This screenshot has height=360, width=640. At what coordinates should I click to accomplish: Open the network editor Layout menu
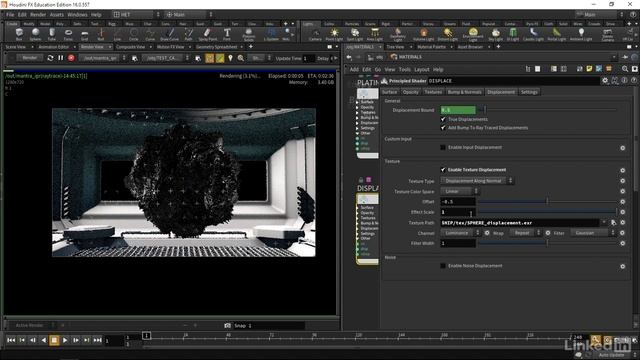422,69
